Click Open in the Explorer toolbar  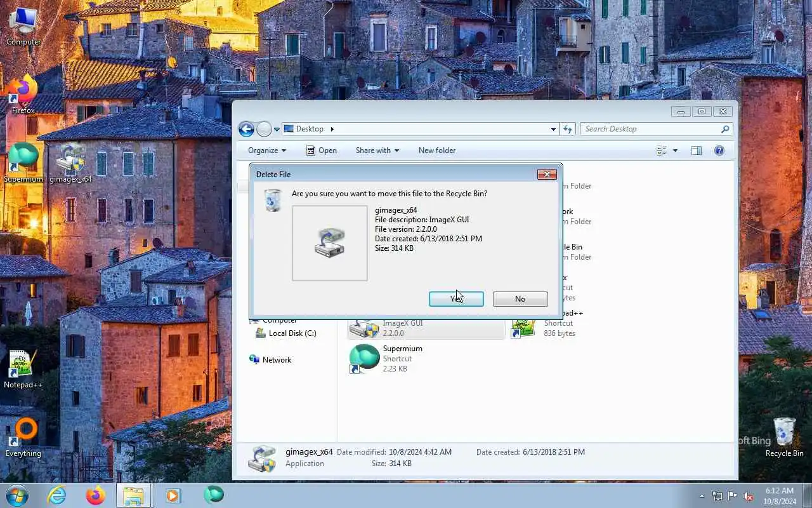coord(322,150)
